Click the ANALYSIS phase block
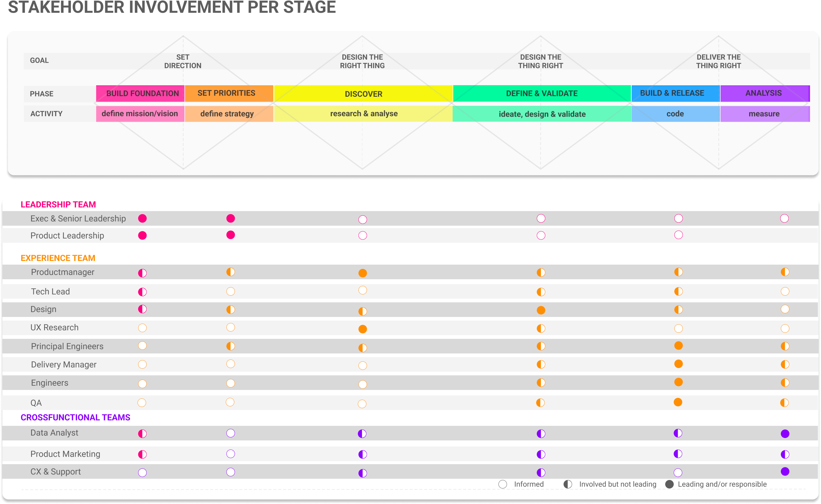Image resolution: width=821 pixels, height=504 pixels. 765,93
